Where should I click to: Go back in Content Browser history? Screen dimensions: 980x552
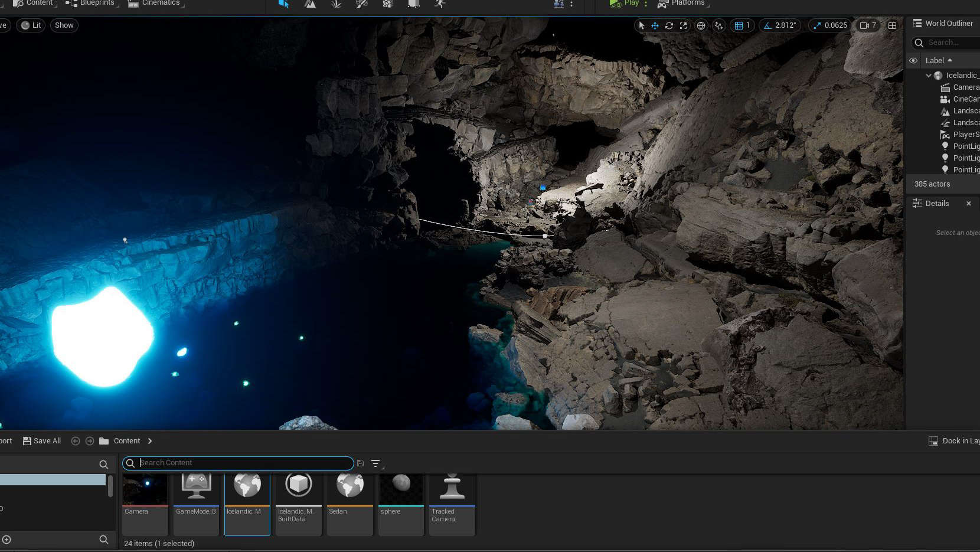point(76,441)
